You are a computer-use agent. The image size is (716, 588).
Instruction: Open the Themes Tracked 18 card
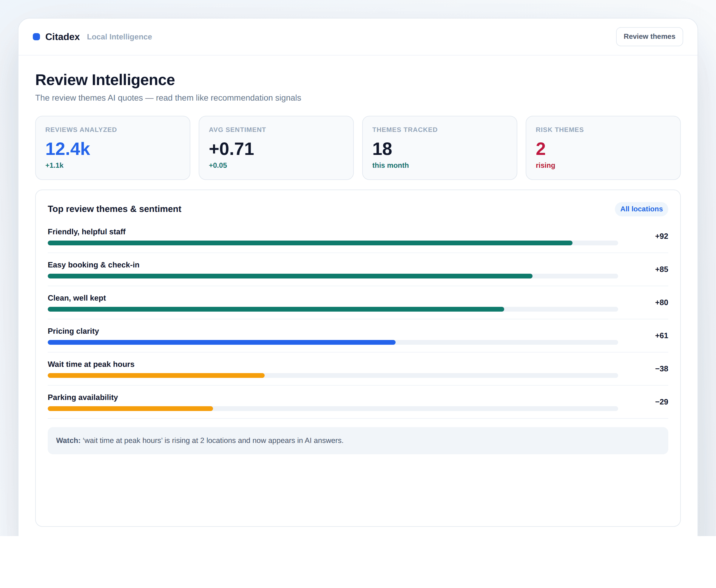[439, 148]
